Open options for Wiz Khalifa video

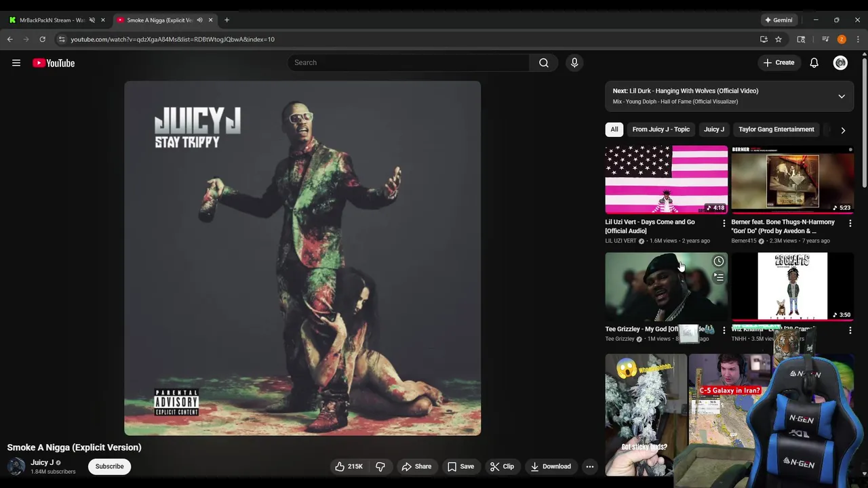(x=850, y=330)
